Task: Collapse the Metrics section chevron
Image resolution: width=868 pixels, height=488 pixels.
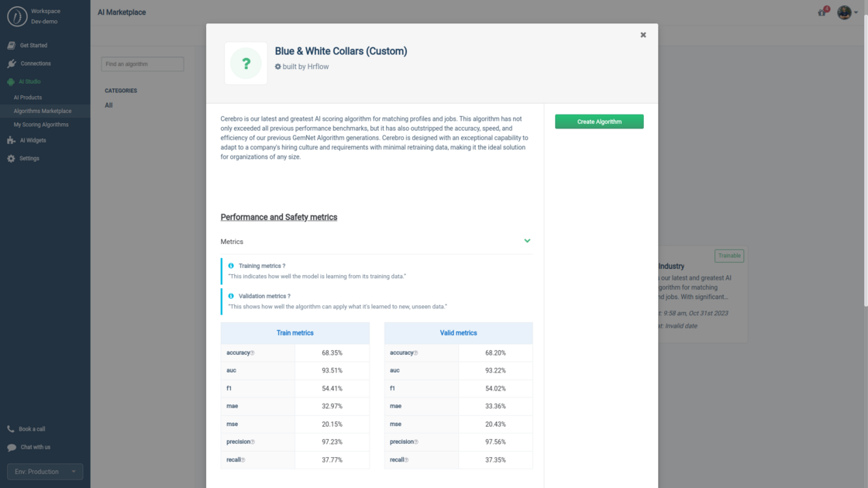Action: pyautogui.click(x=527, y=241)
